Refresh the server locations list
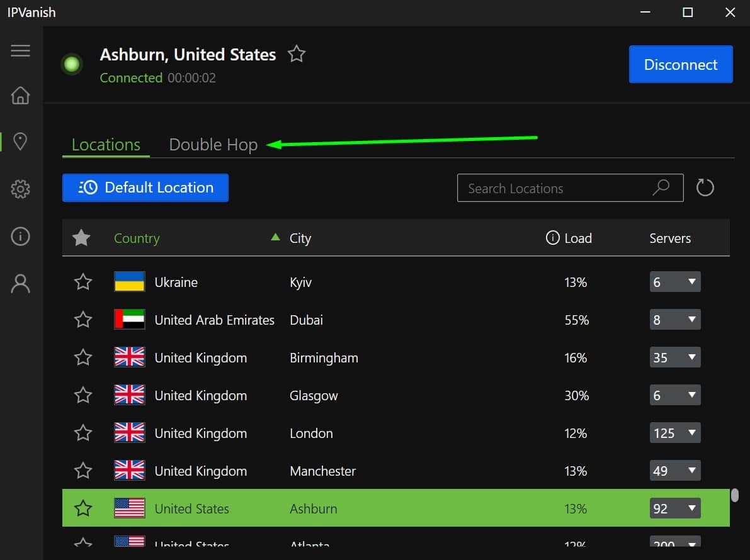Screen dimensions: 750x560 705,188
